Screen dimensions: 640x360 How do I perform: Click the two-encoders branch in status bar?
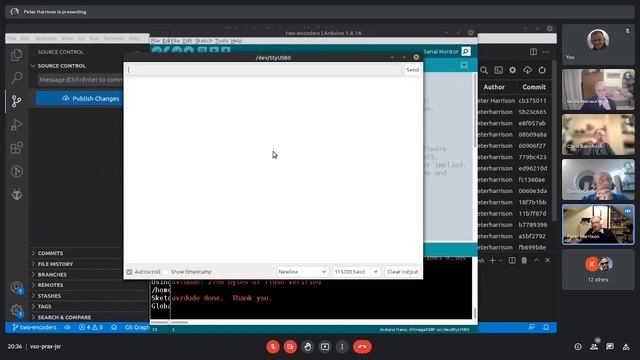(x=34, y=327)
